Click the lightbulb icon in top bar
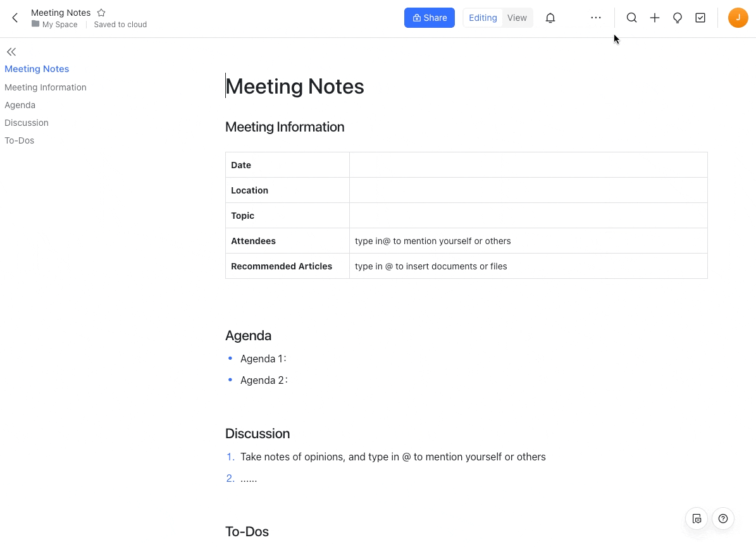The height and width of the screenshot is (547, 756). click(678, 18)
